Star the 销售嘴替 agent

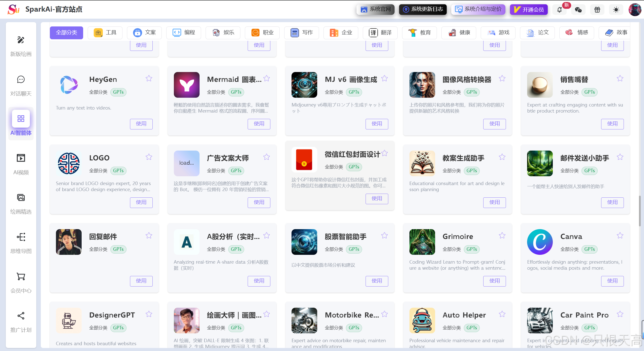620,79
